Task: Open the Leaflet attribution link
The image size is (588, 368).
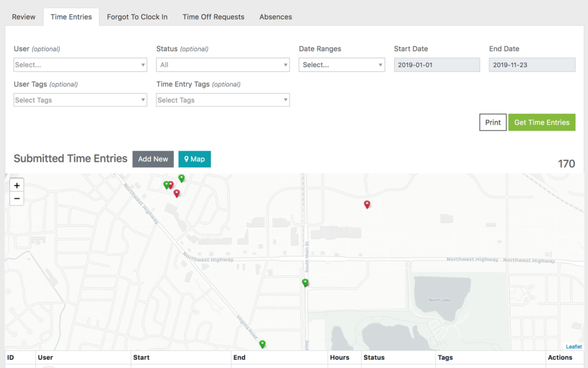Action: coord(574,347)
